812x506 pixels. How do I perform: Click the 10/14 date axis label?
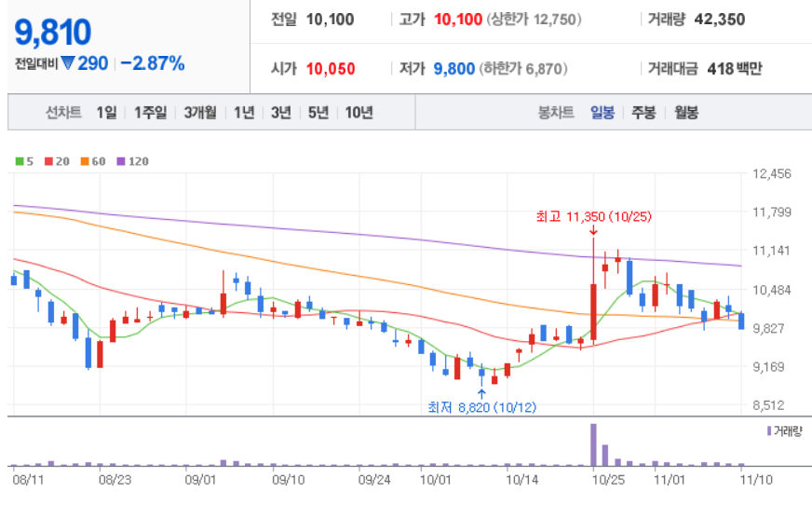point(522,480)
